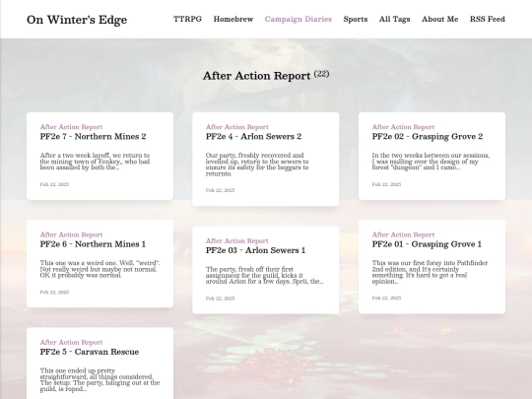Open the On Winter's Edge site title
The width and height of the screenshot is (532, 399).
click(x=77, y=20)
